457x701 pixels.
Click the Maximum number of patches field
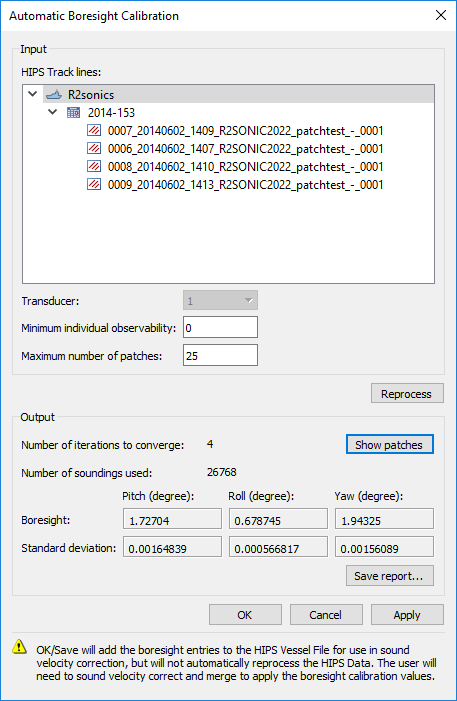point(220,355)
